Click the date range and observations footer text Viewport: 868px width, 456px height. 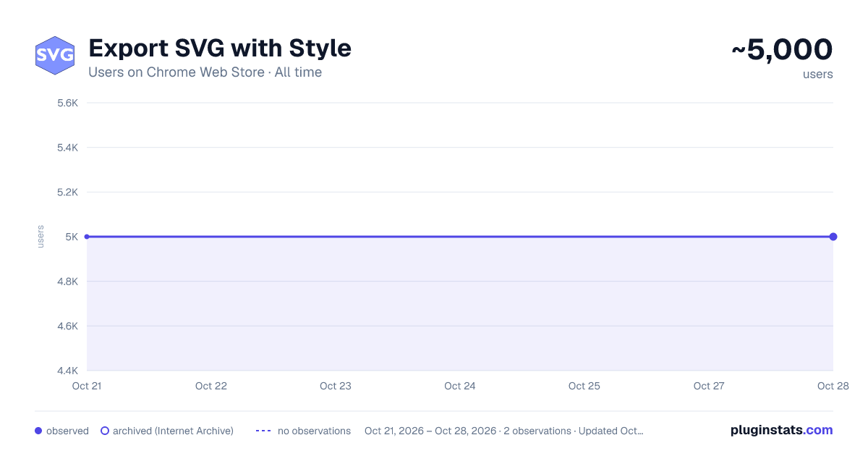click(x=504, y=431)
